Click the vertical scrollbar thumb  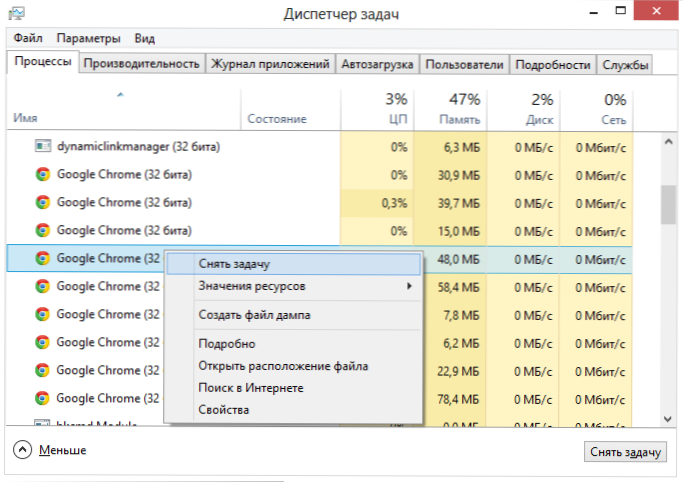click(x=668, y=205)
